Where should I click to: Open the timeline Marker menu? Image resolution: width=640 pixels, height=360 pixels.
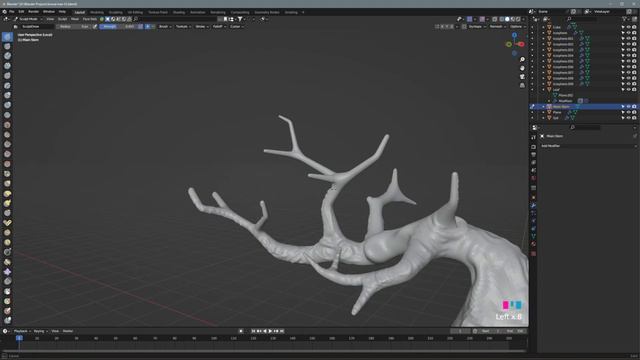point(68,331)
